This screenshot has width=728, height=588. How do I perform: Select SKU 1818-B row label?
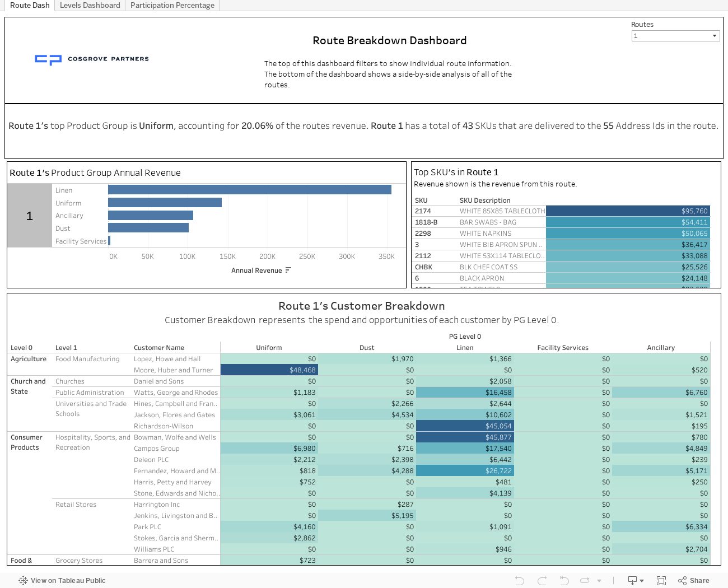(426, 222)
